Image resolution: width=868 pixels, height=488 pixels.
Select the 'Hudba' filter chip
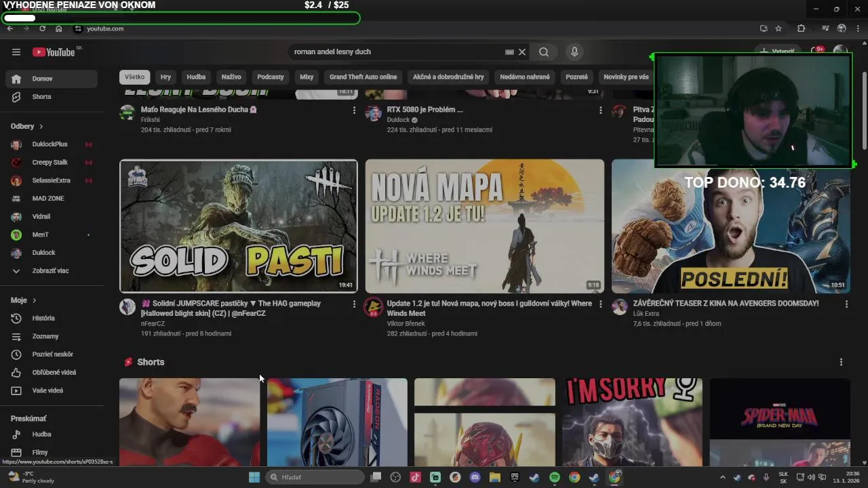(x=196, y=77)
